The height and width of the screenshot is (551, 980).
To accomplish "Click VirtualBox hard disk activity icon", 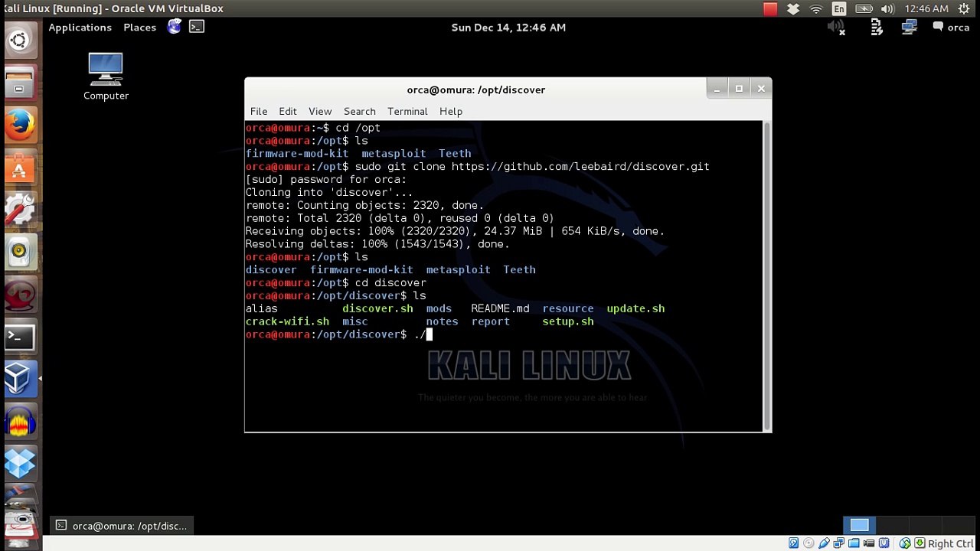I will (x=794, y=543).
